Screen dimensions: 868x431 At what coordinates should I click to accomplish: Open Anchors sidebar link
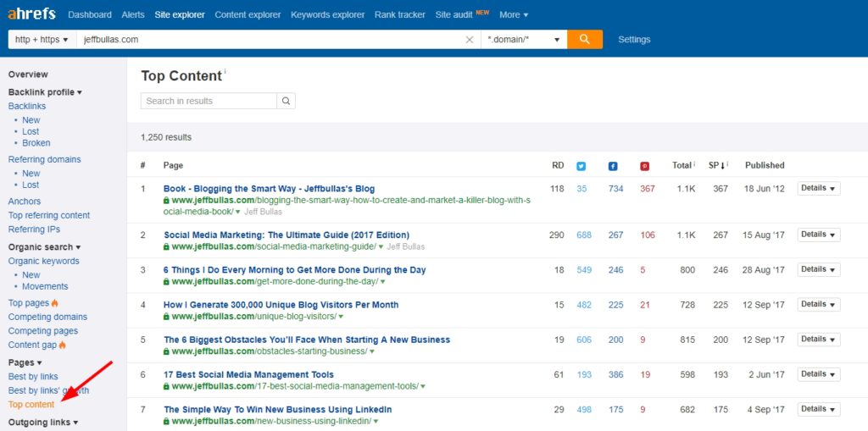click(x=25, y=202)
